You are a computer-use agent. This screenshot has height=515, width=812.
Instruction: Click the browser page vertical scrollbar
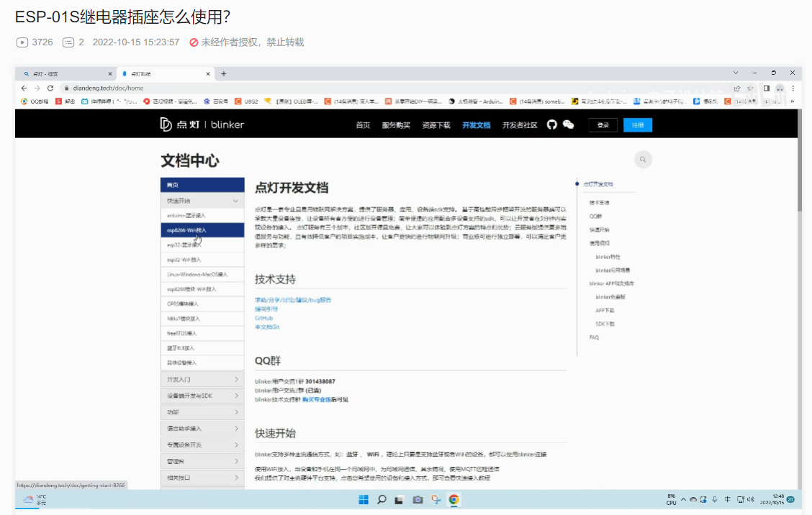click(800, 160)
